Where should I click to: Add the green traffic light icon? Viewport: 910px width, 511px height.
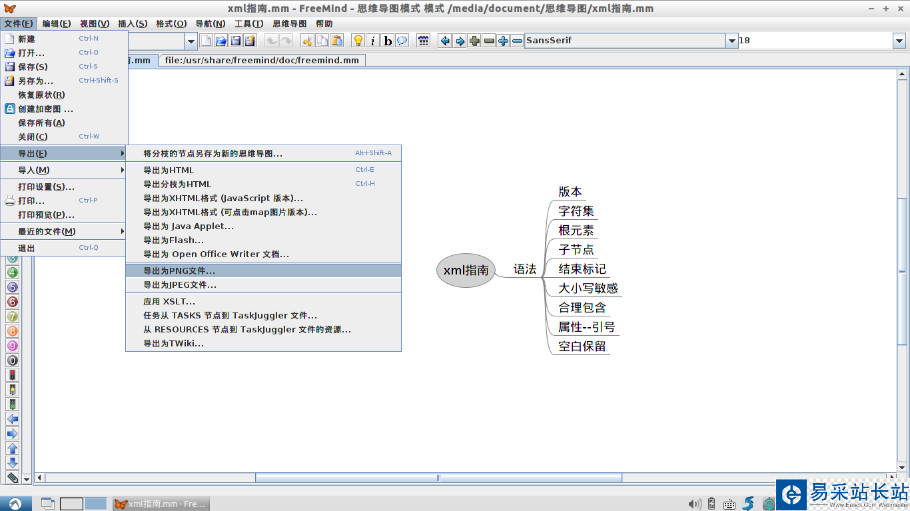click(x=12, y=404)
